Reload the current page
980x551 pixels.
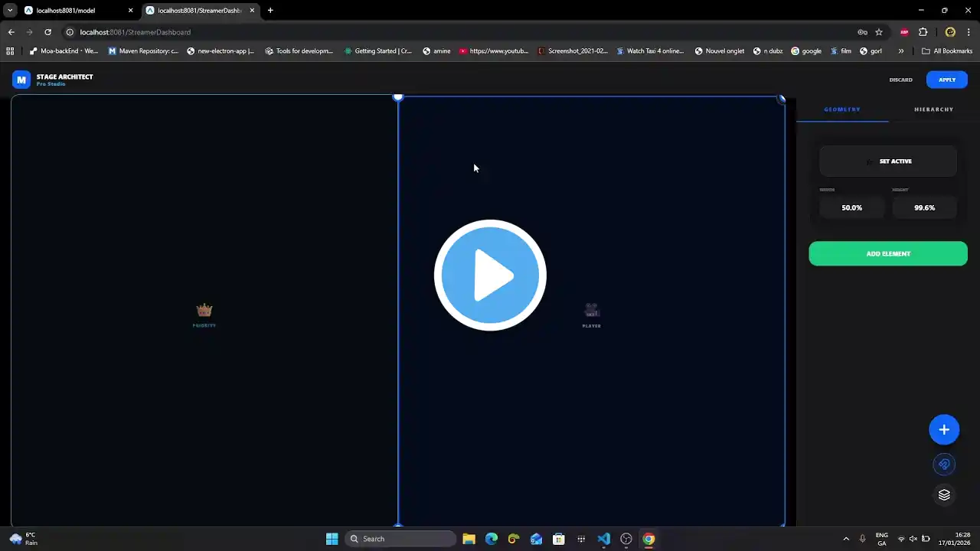pos(47,32)
